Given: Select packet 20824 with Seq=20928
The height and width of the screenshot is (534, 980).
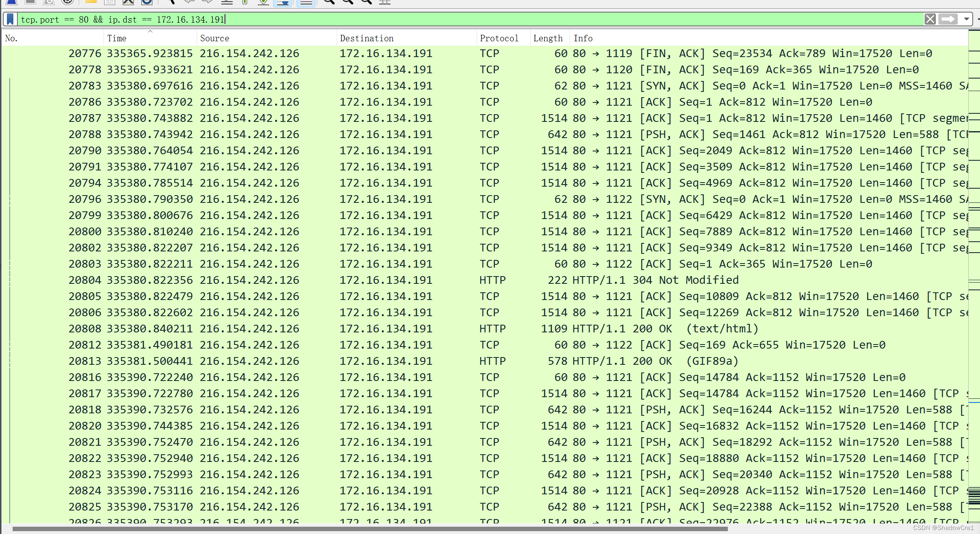Looking at the screenshot, I should (485, 491).
